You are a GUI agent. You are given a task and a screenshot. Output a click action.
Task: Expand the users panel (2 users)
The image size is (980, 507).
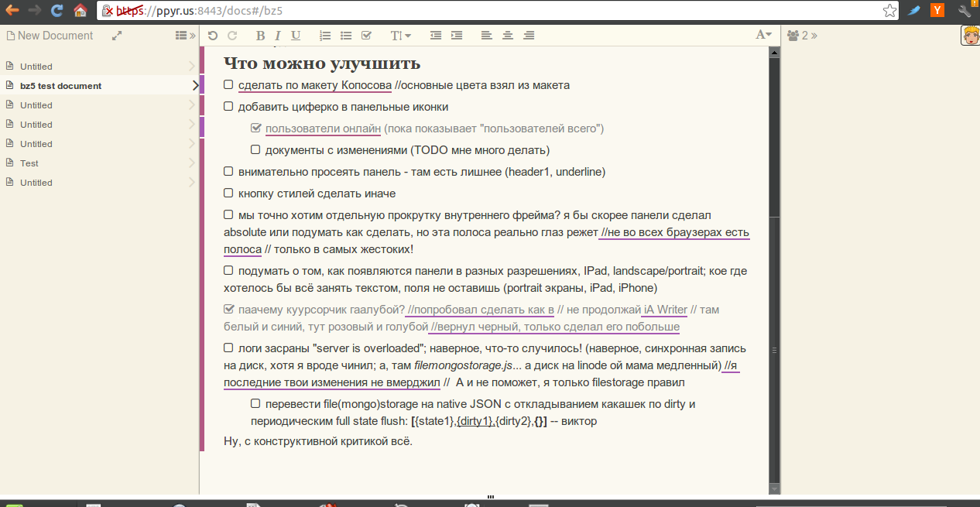(803, 36)
